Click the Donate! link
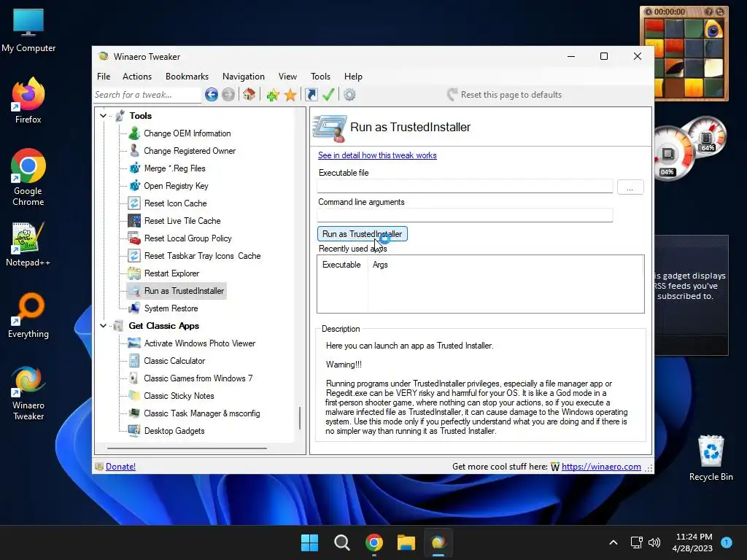This screenshot has width=747, height=560. point(120,467)
